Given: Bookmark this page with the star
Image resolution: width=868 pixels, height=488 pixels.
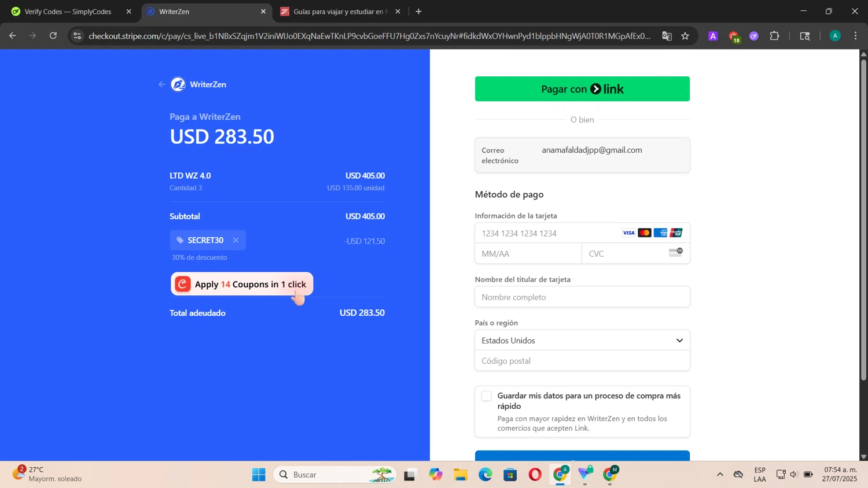Looking at the screenshot, I should pyautogui.click(x=685, y=36).
